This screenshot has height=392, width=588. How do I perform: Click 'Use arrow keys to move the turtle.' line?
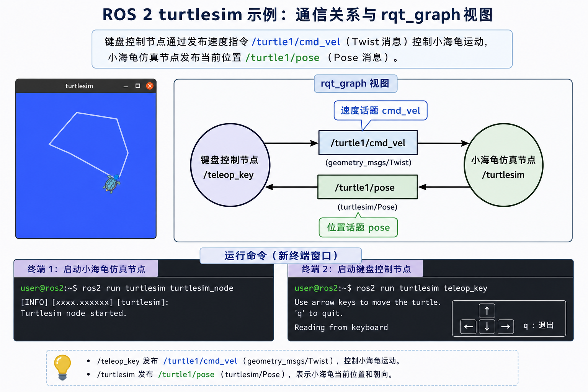(368, 302)
